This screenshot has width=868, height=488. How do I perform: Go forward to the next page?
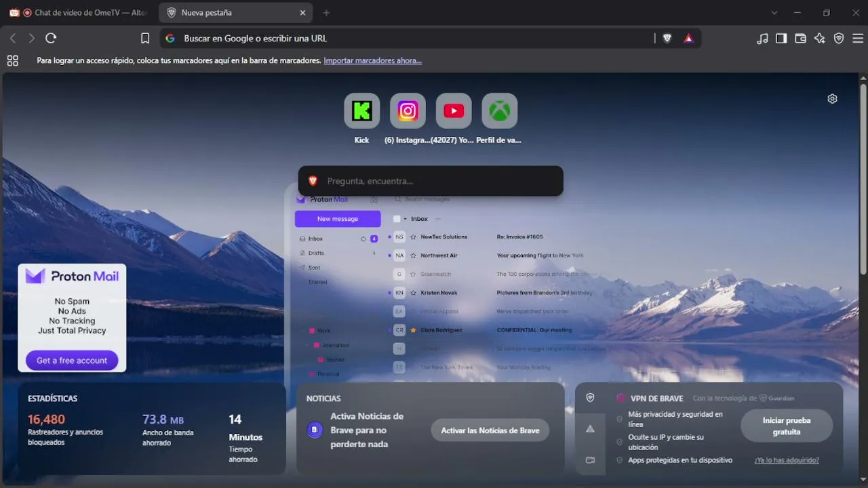click(x=31, y=39)
